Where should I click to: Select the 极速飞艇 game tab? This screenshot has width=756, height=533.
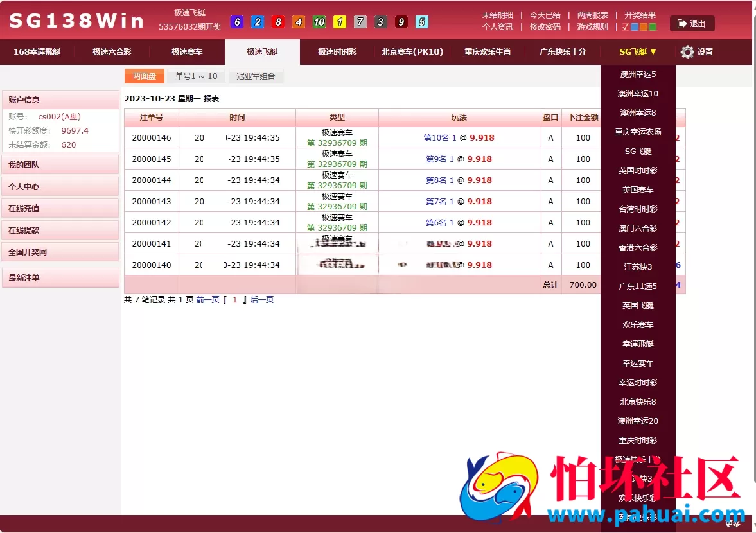262,52
